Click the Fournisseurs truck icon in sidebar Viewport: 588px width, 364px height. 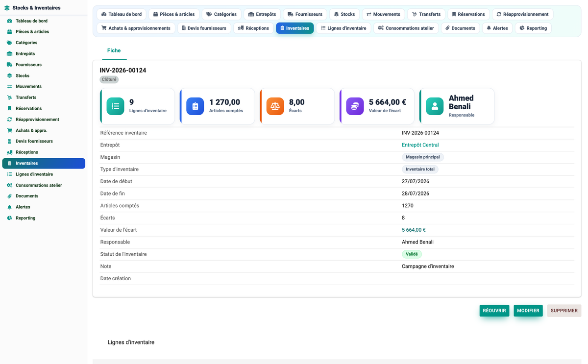coord(9,65)
